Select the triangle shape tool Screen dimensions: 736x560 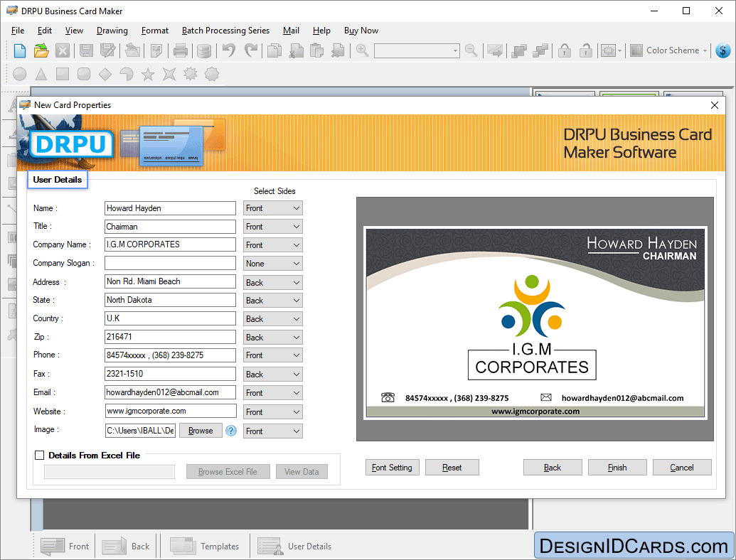coord(41,74)
